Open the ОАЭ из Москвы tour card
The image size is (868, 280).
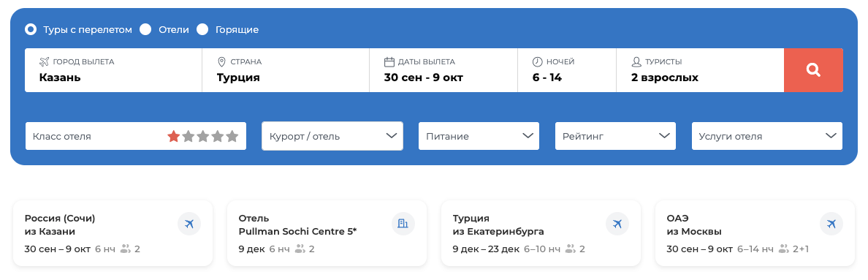[x=755, y=233]
